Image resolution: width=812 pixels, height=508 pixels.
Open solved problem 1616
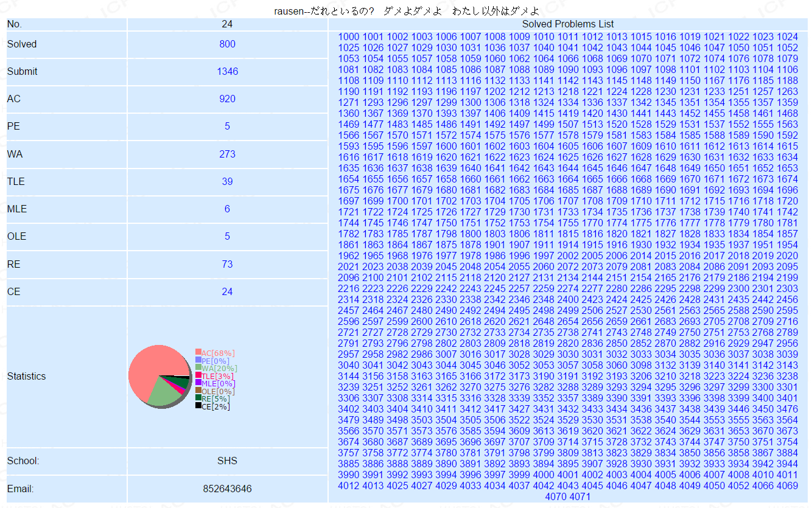[349, 157]
